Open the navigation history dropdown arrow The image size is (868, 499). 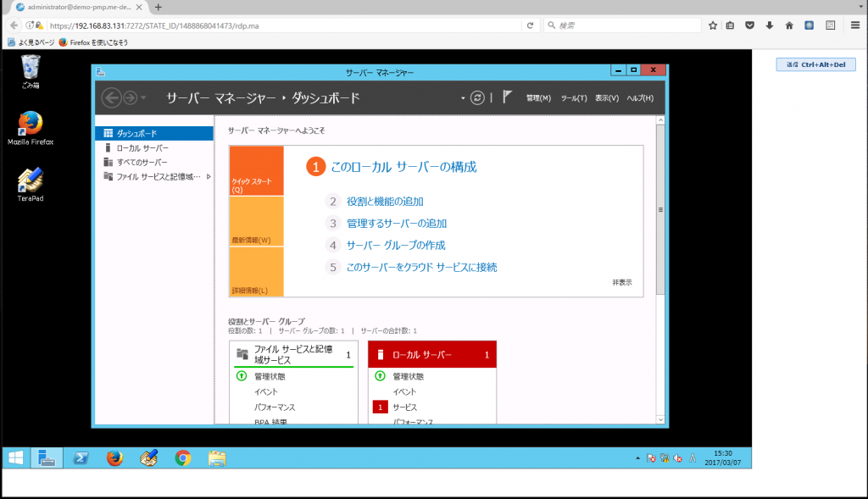click(x=143, y=98)
